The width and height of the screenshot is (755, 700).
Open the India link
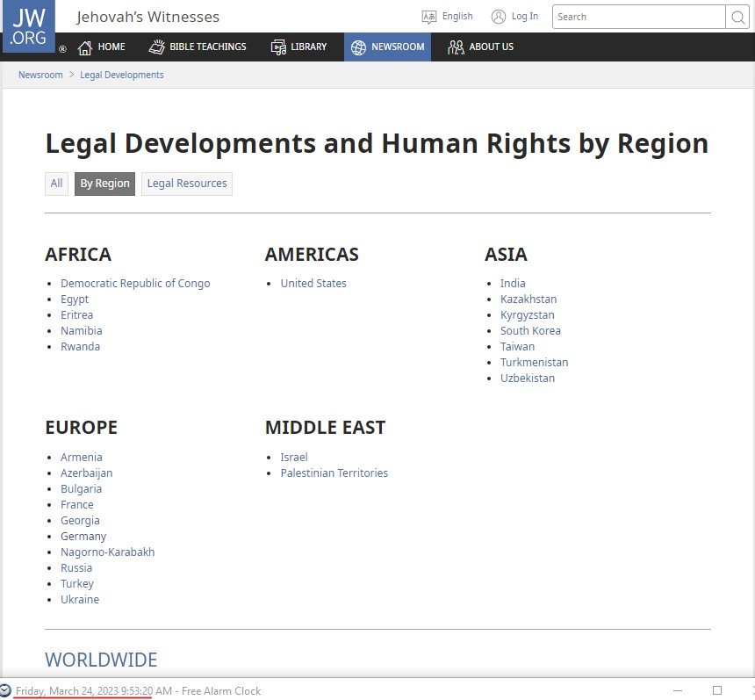point(513,284)
